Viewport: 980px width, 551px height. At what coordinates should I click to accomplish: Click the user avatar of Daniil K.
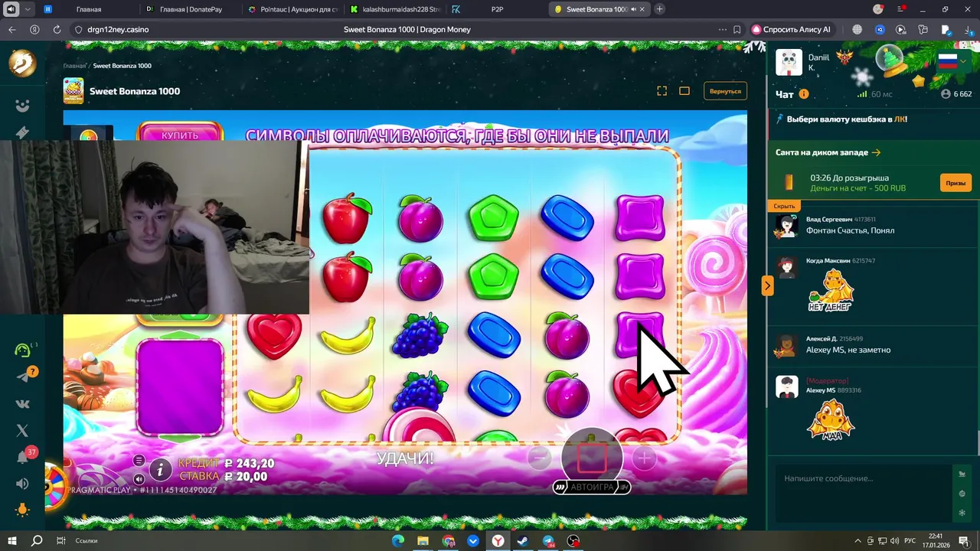pos(789,62)
